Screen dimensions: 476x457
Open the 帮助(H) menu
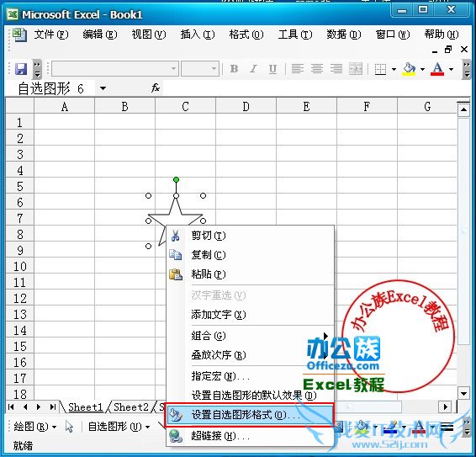[442, 35]
